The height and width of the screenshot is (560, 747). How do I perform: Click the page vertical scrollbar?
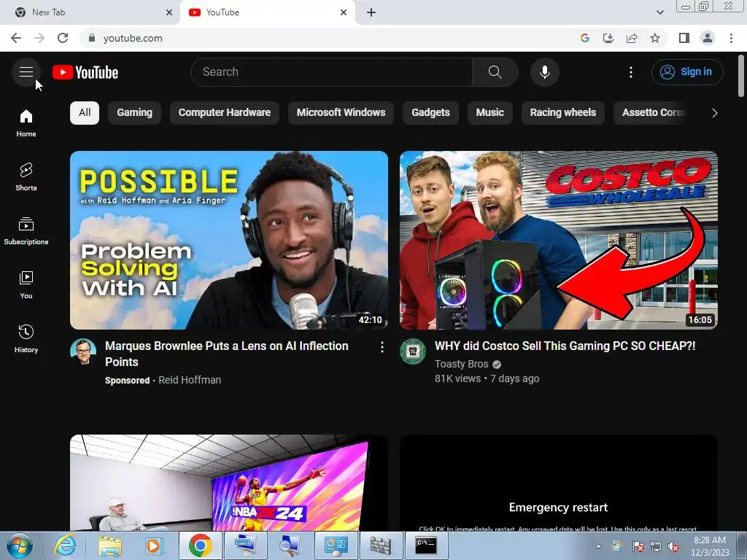coord(741,76)
